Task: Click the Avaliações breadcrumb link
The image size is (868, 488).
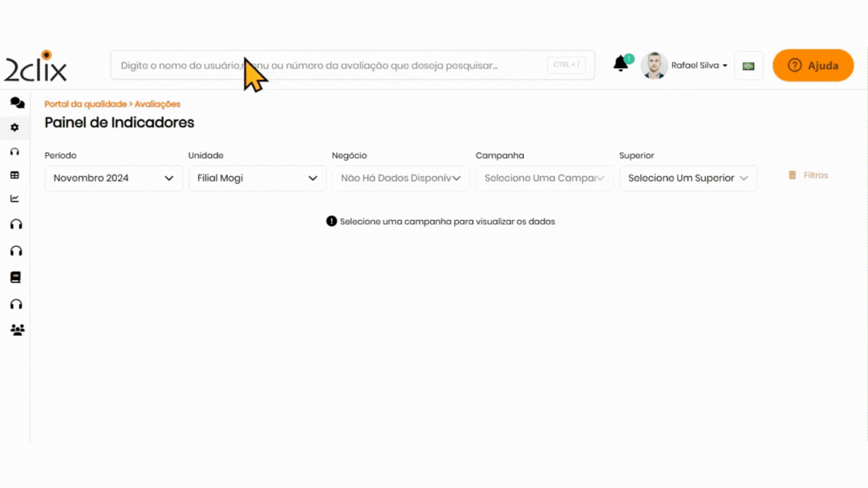Action: (x=157, y=104)
